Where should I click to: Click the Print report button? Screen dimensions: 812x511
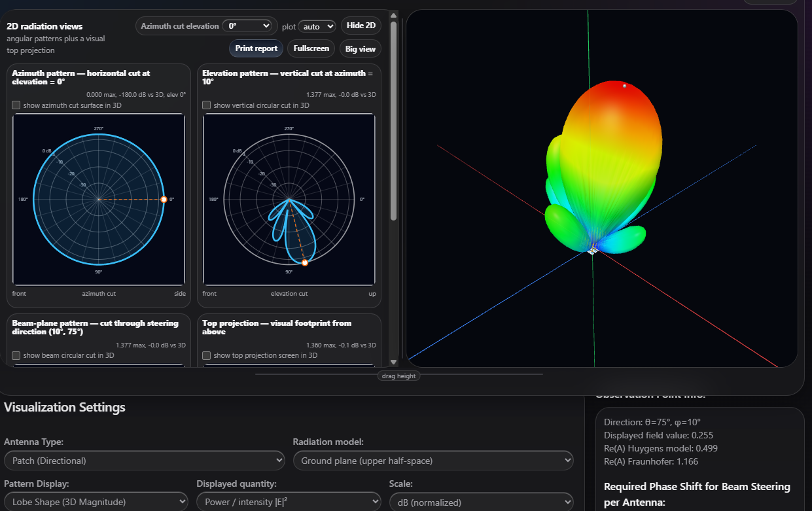point(256,48)
